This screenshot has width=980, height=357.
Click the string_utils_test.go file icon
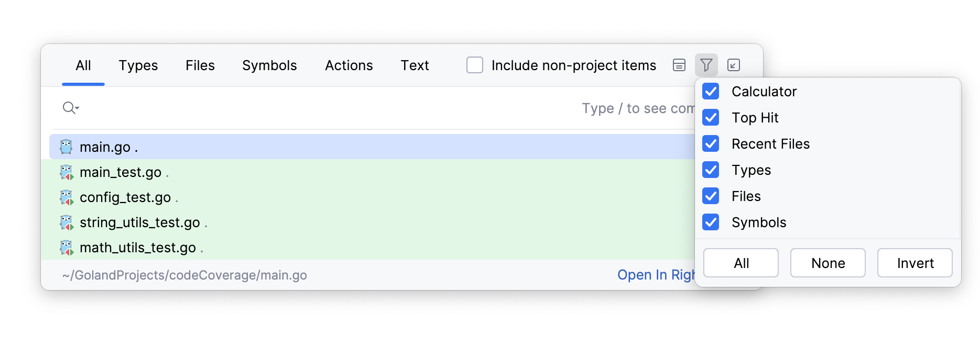[x=67, y=222]
